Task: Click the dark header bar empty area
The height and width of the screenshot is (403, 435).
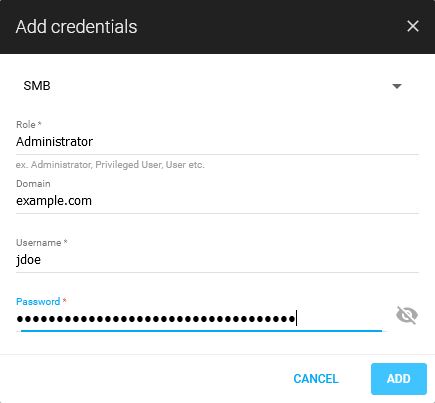Action: point(267,27)
